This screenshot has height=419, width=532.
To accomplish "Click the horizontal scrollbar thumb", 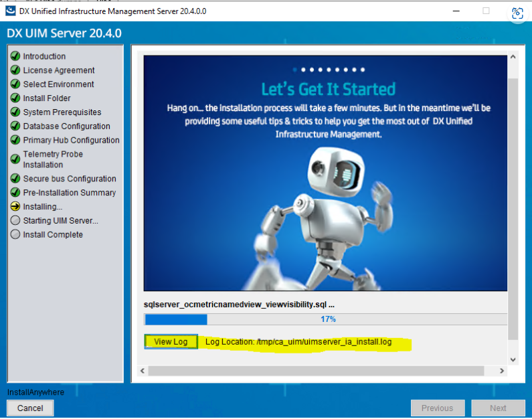I will (x=317, y=371).
